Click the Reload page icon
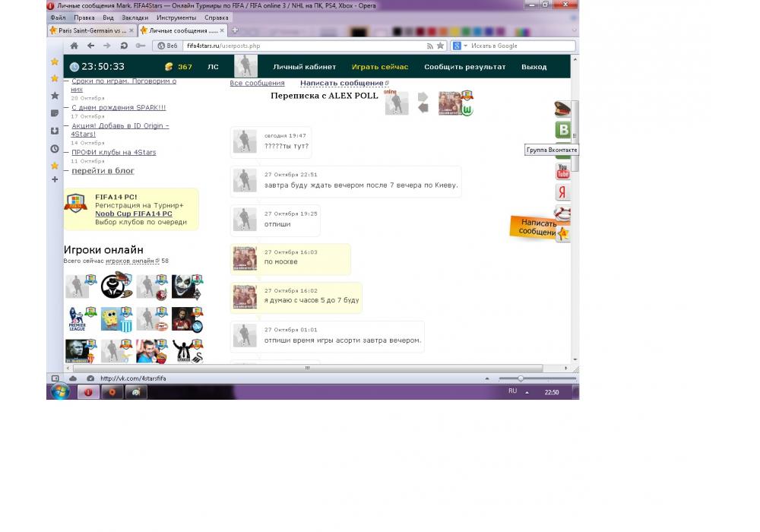 tap(124, 46)
